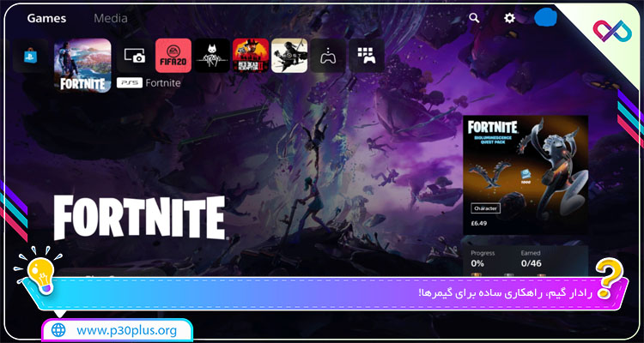Viewport: 644px width, 343px height.
Task: Click the Character tag on quest pack
Action: (x=485, y=208)
